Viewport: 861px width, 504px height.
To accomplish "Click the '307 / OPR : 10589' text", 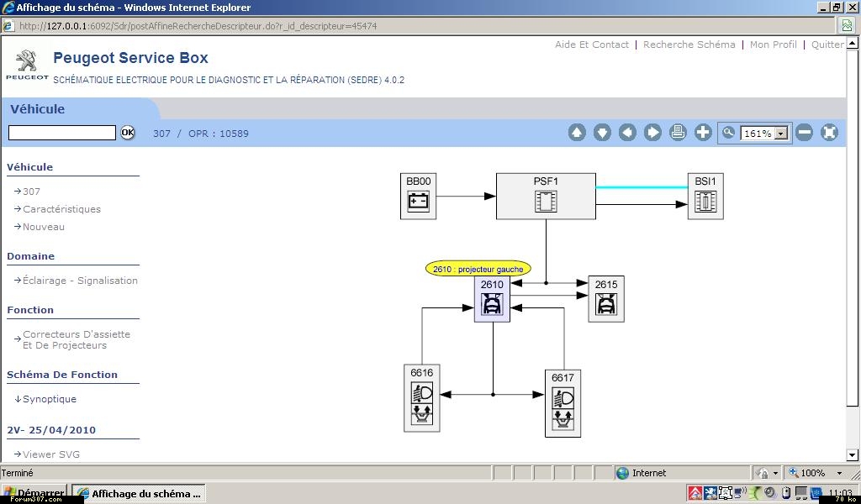I will (x=201, y=134).
